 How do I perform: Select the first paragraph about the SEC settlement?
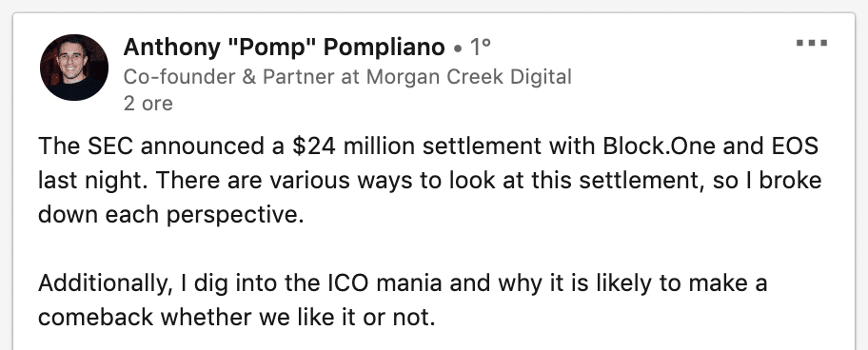429,181
